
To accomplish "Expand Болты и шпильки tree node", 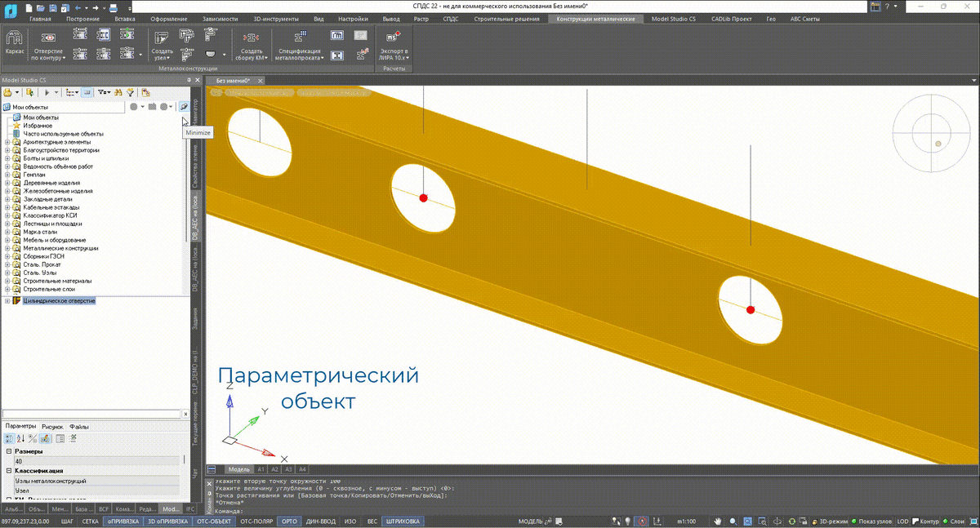I will [7, 158].
